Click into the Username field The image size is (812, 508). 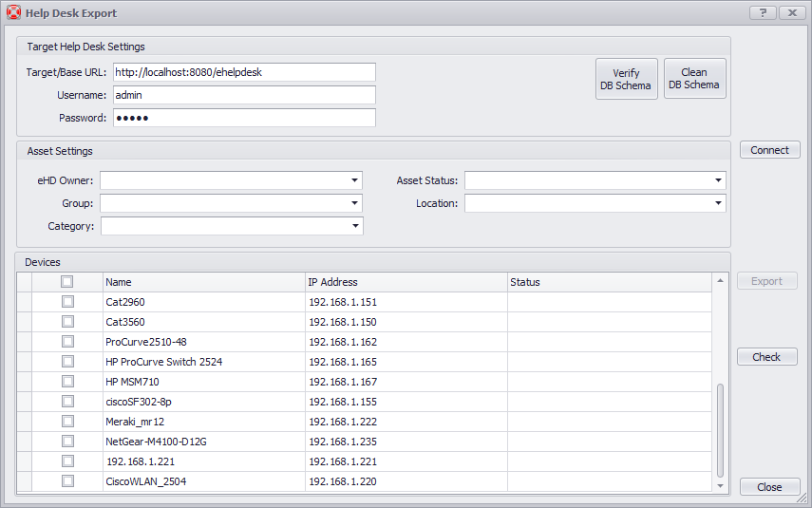(244, 95)
